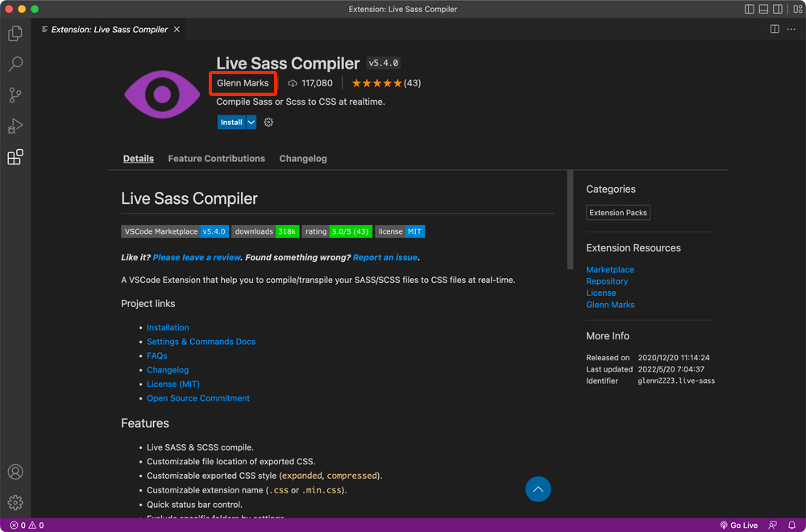Click the details vertical scrollbar thumb
Image resolution: width=806 pixels, height=532 pixels.
570,219
